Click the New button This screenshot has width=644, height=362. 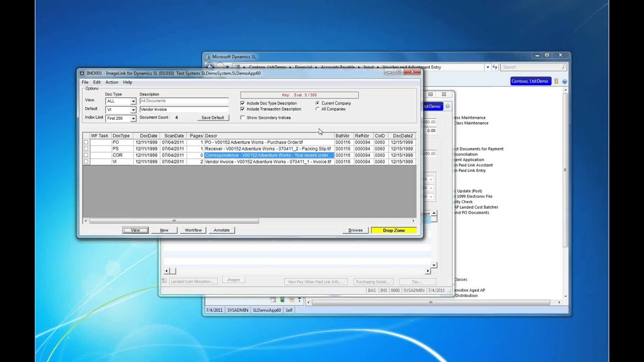click(164, 230)
